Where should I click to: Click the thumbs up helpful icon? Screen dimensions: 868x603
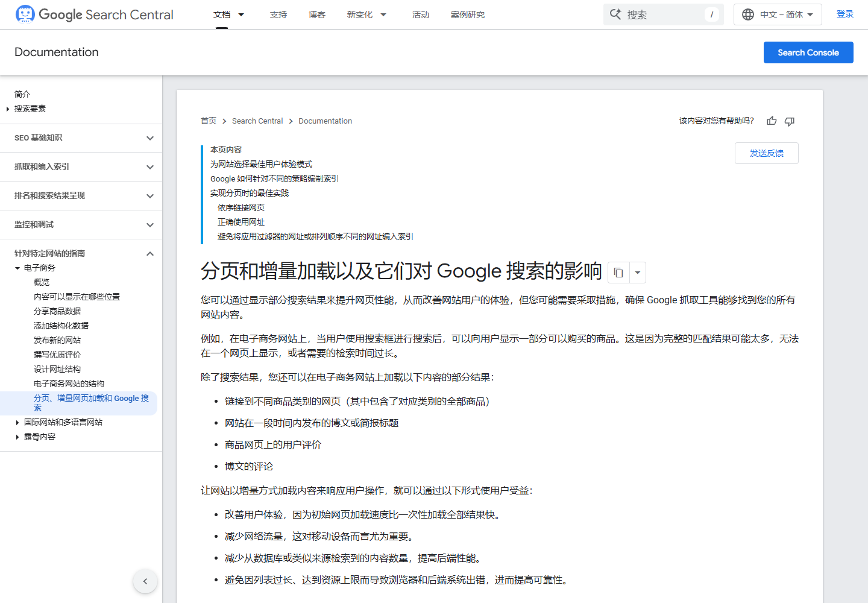[772, 121]
